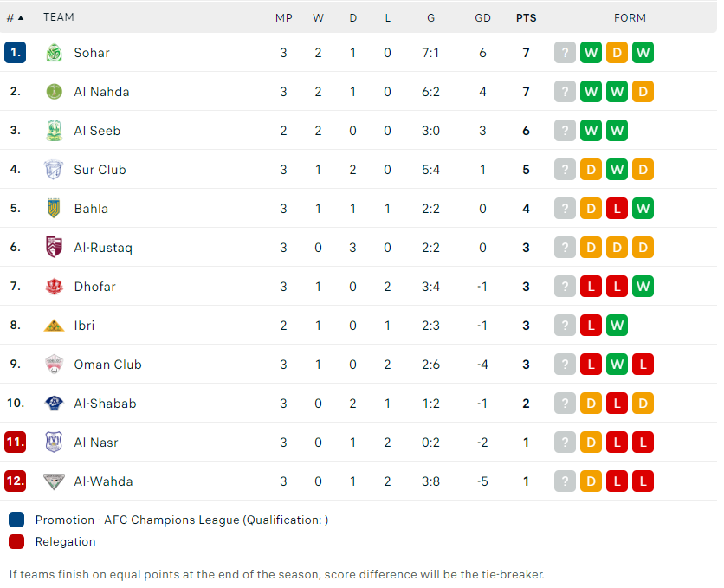The image size is (724, 588).
Task: Click the red Relegation legend swatch
Action: click(x=16, y=541)
